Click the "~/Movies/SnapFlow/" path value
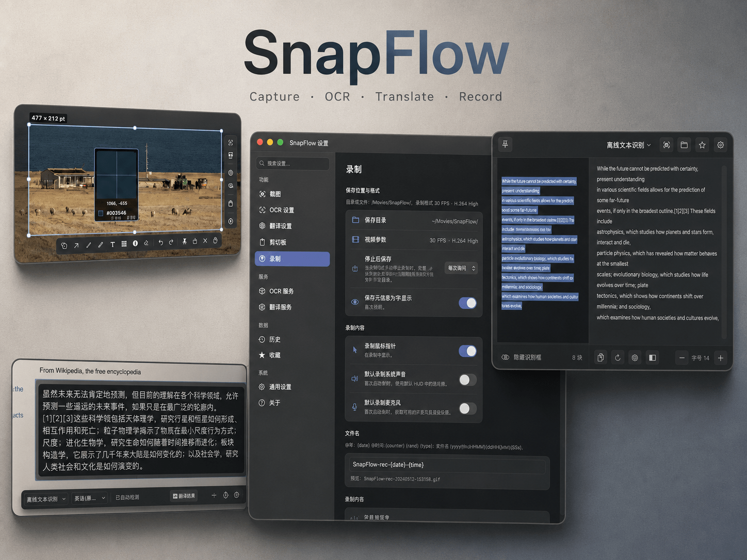Screen dimensions: 747x560 pyautogui.click(x=454, y=222)
